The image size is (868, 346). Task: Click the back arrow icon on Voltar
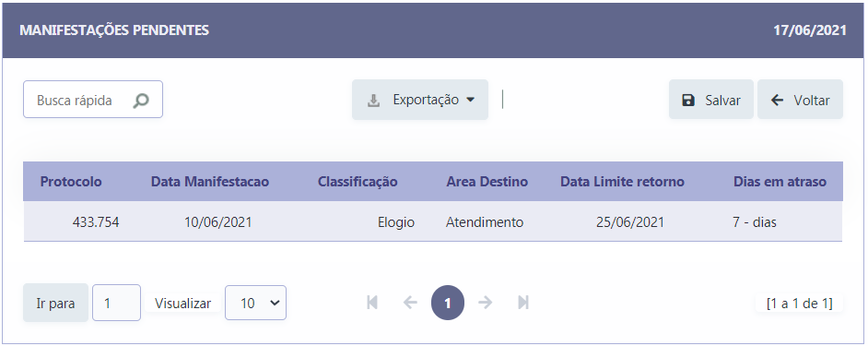pyautogui.click(x=777, y=100)
